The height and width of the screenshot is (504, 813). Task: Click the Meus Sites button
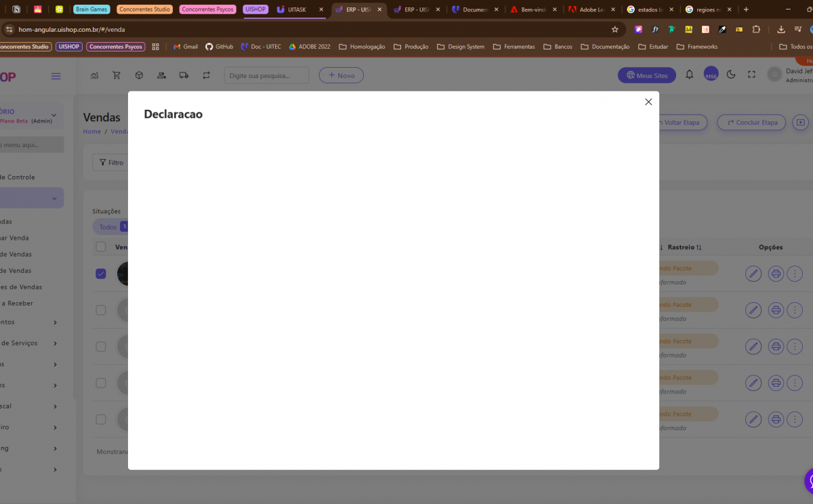(647, 76)
